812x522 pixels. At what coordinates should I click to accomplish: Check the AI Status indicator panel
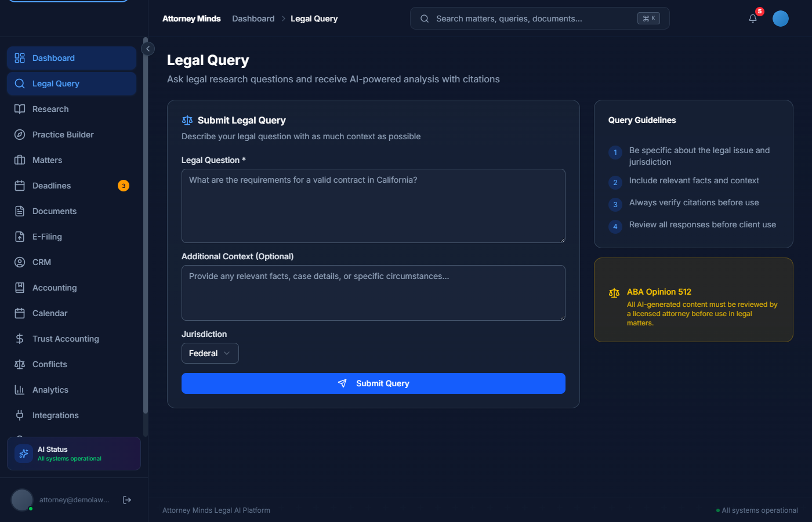pos(73,453)
